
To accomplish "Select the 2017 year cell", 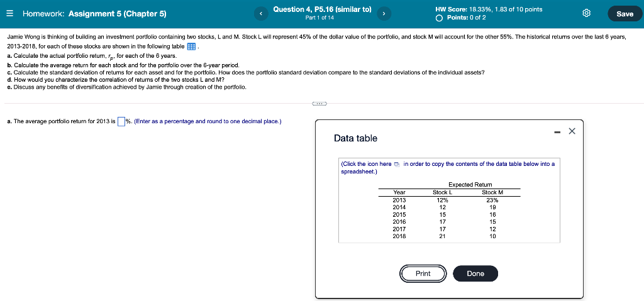I will (399, 229).
